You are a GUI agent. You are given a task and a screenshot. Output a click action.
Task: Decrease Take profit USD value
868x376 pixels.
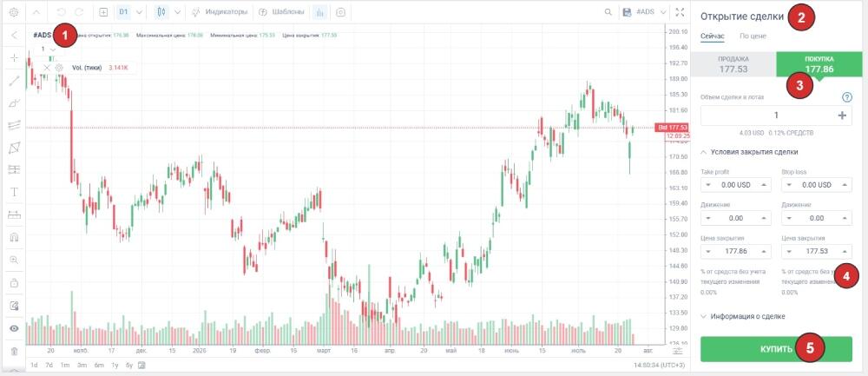(x=709, y=185)
